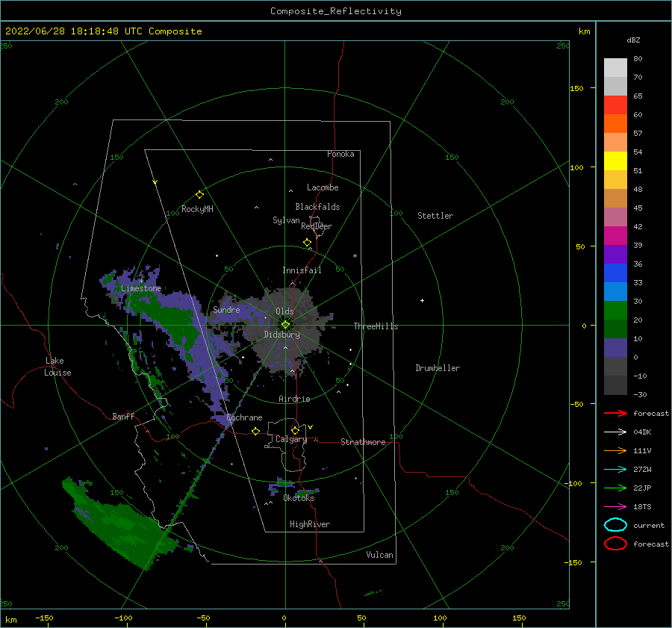Image resolution: width=672 pixels, height=628 pixels.
Task: Select the light blue 30-33 dBZ swatch
Action: click(615, 291)
